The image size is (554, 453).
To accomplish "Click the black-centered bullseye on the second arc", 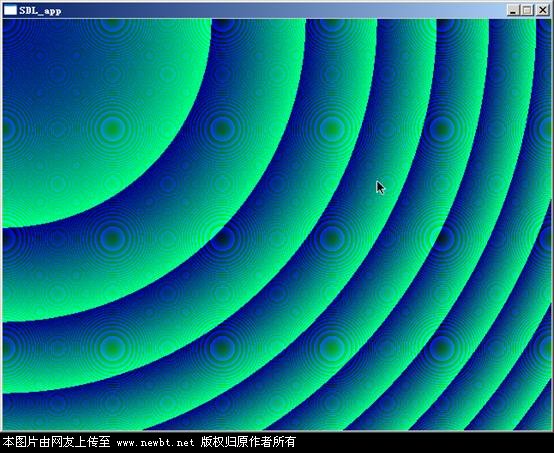I will tap(222, 238).
